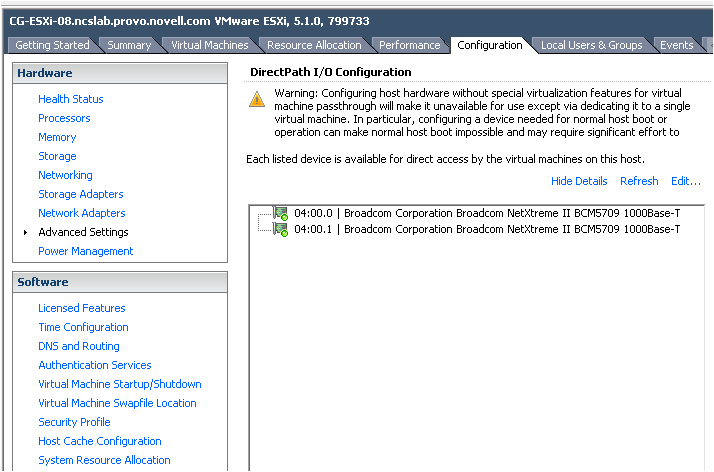The image size is (714, 472).
Task: Click the yellow warning triangle icon
Action: coord(257,99)
